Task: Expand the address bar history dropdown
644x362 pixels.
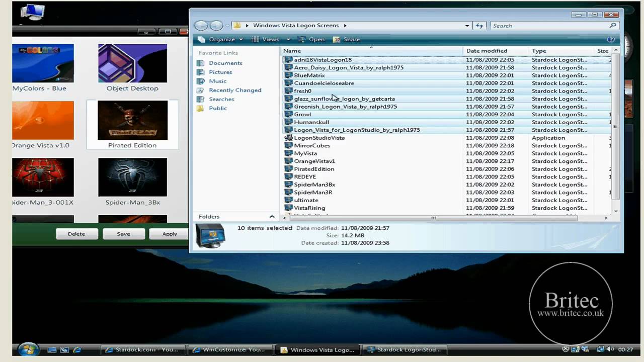Action: [467, 26]
